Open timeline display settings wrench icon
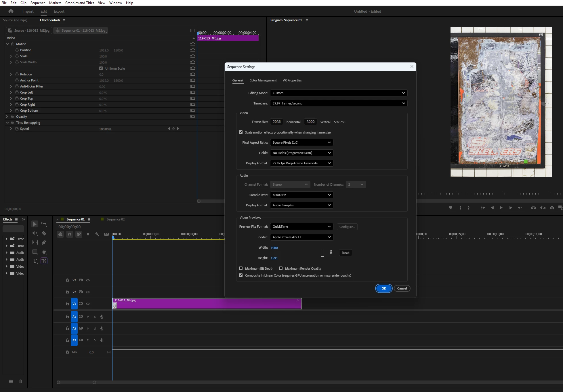Screen dimensions: 563x392 click(x=97, y=234)
